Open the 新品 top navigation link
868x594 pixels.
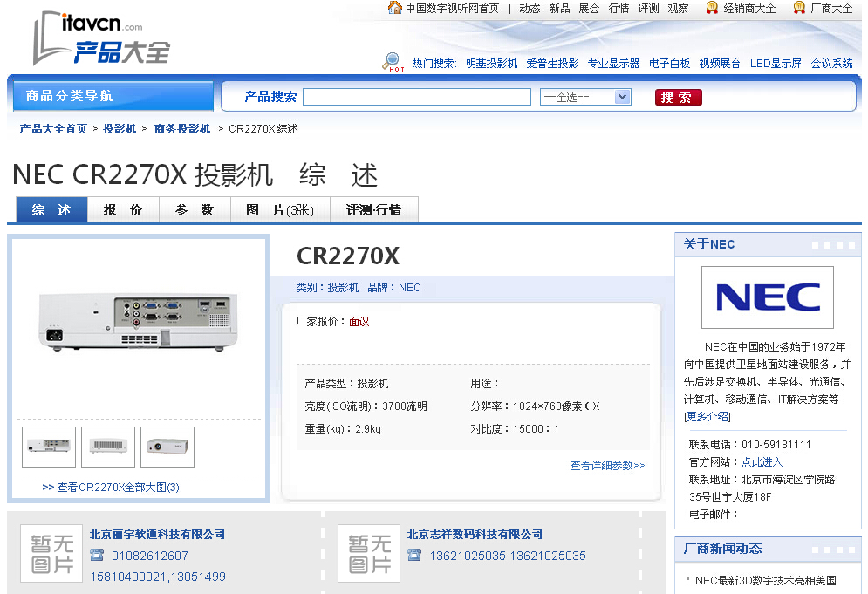tap(559, 9)
